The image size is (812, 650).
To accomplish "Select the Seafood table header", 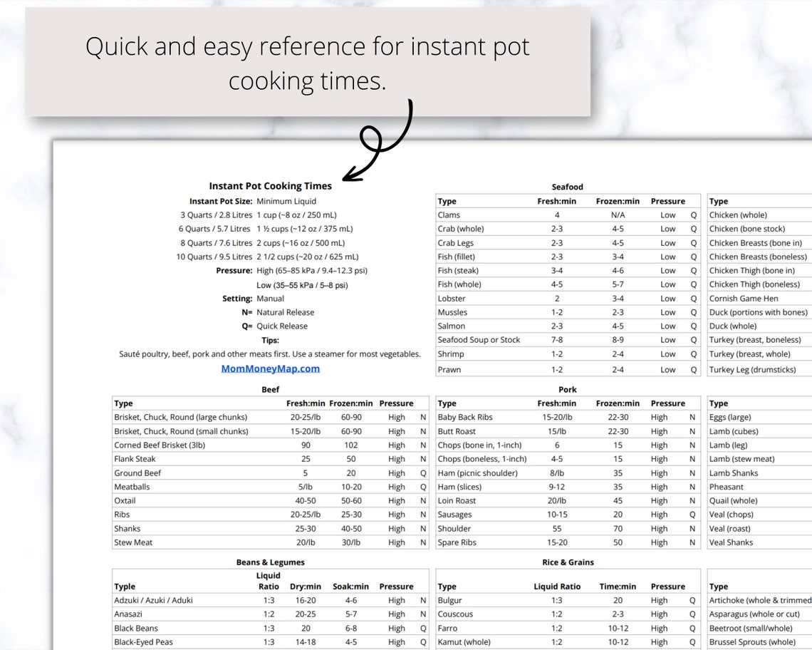I will click(567, 187).
